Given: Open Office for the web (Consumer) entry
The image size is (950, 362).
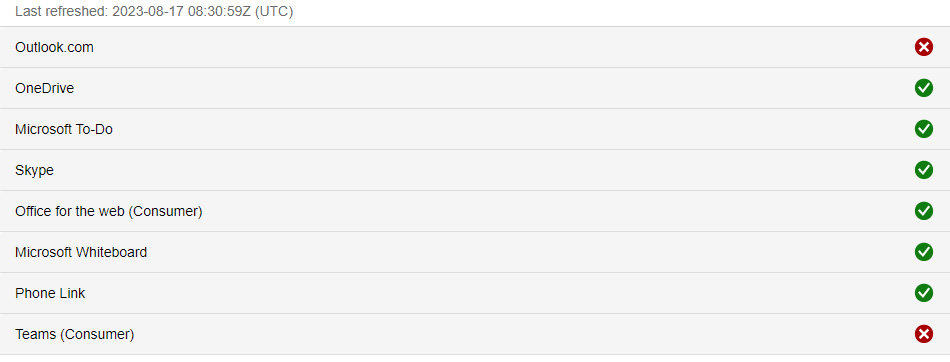Looking at the screenshot, I should coord(108,211).
